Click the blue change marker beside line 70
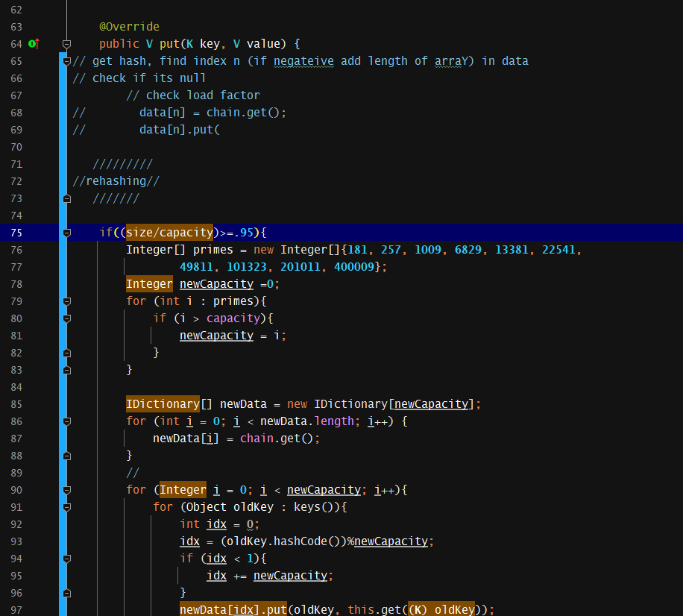Screen dimensions: 683x616 click(x=63, y=147)
